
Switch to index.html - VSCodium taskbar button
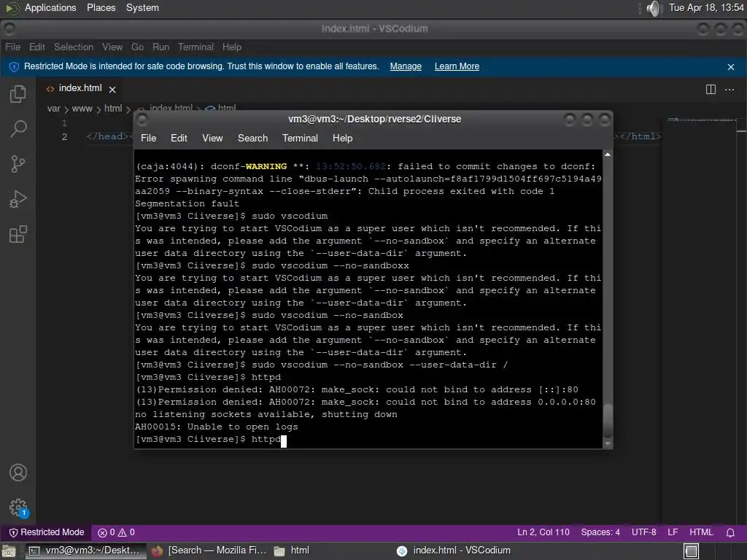pos(454,551)
